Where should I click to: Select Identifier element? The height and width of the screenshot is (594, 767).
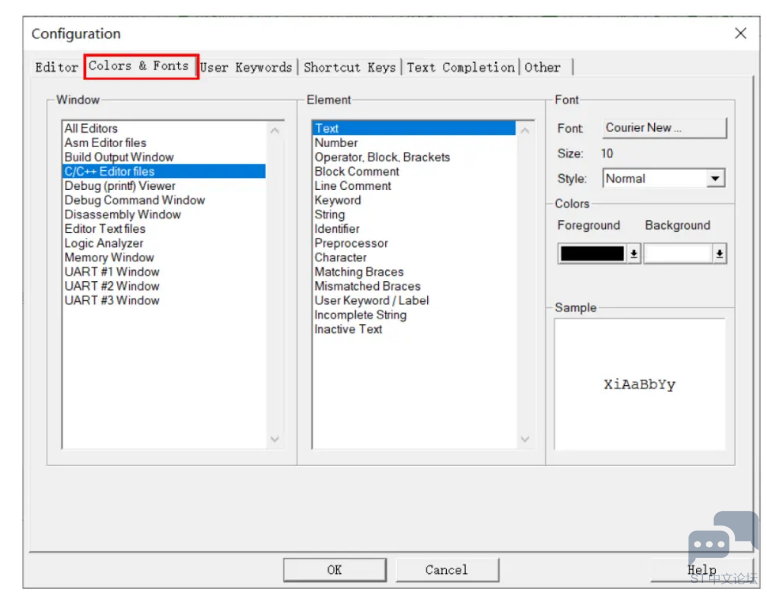[414, 228]
